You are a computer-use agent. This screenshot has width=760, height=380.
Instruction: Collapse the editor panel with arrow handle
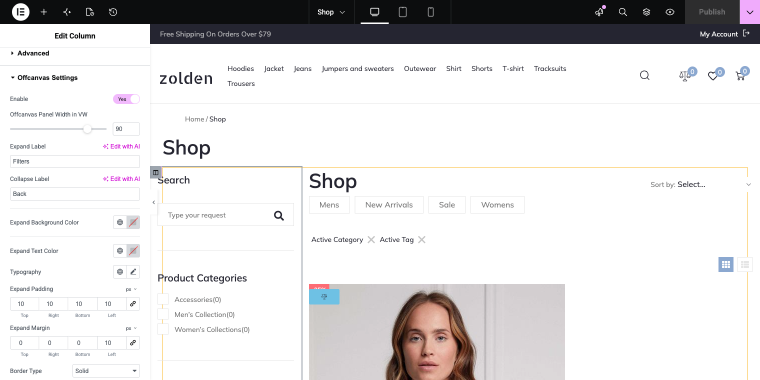(x=154, y=202)
